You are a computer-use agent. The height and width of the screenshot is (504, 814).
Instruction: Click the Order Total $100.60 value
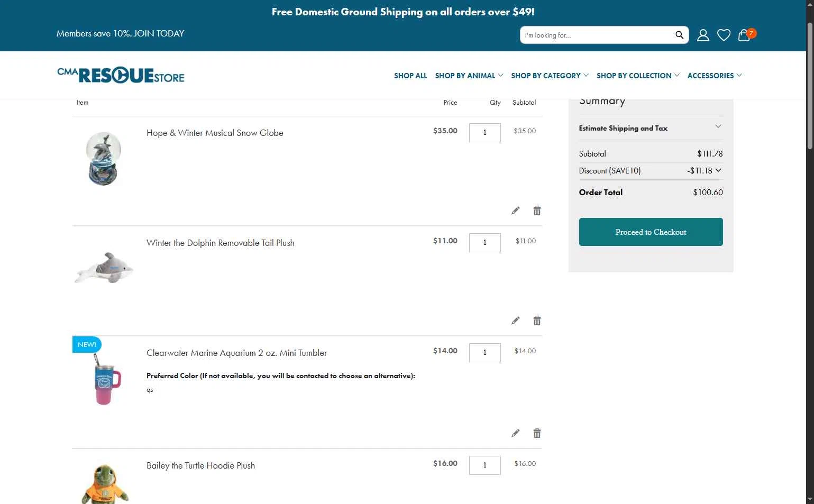(708, 193)
